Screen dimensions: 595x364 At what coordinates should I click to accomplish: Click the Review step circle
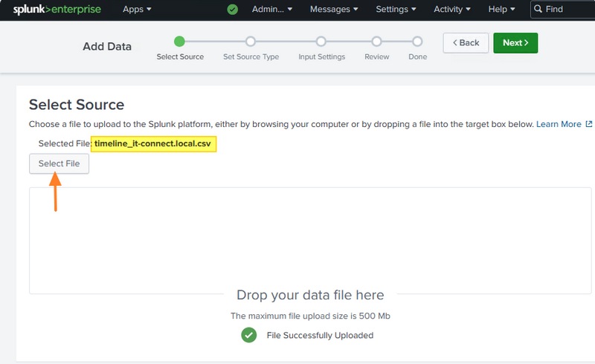pos(376,42)
